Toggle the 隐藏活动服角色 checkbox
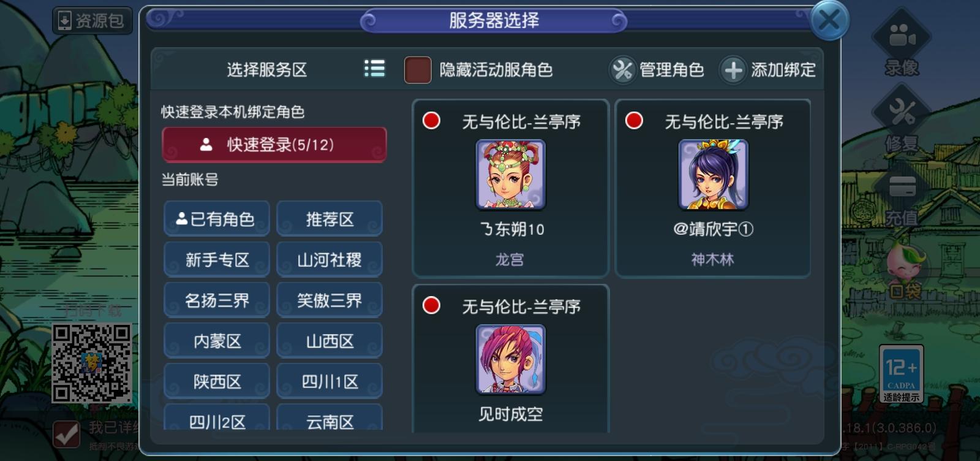The image size is (980, 461). tap(418, 70)
